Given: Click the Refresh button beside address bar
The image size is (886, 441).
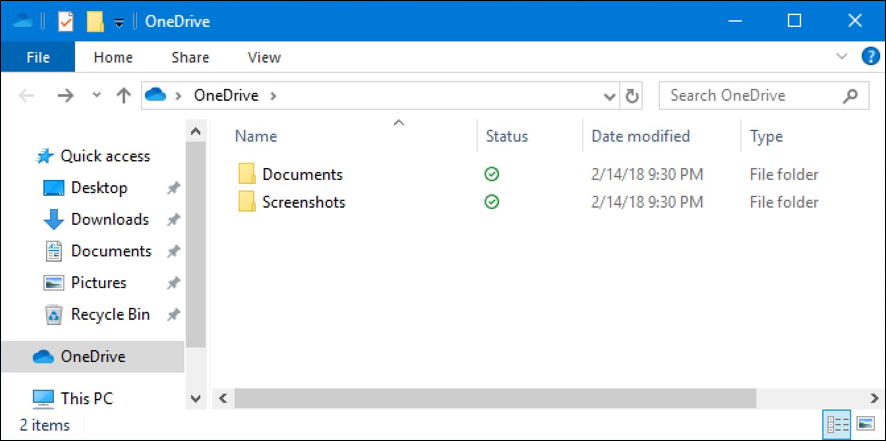Looking at the screenshot, I should (632, 96).
